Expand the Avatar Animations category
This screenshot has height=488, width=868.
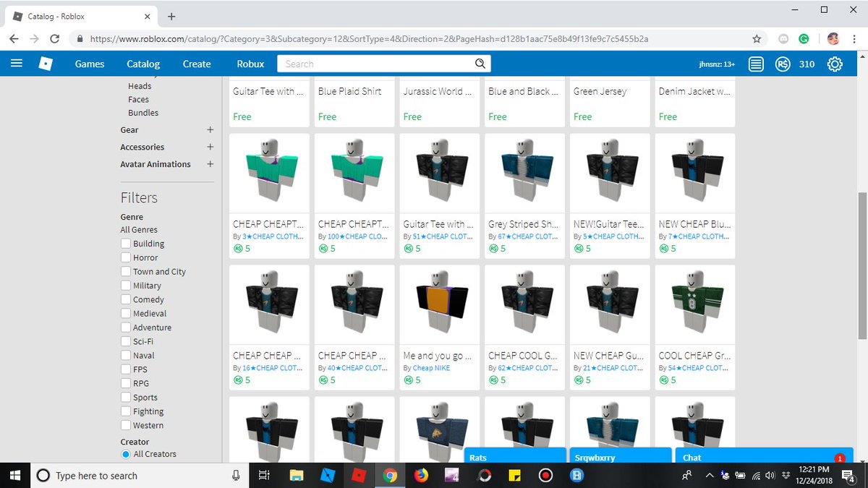210,164
